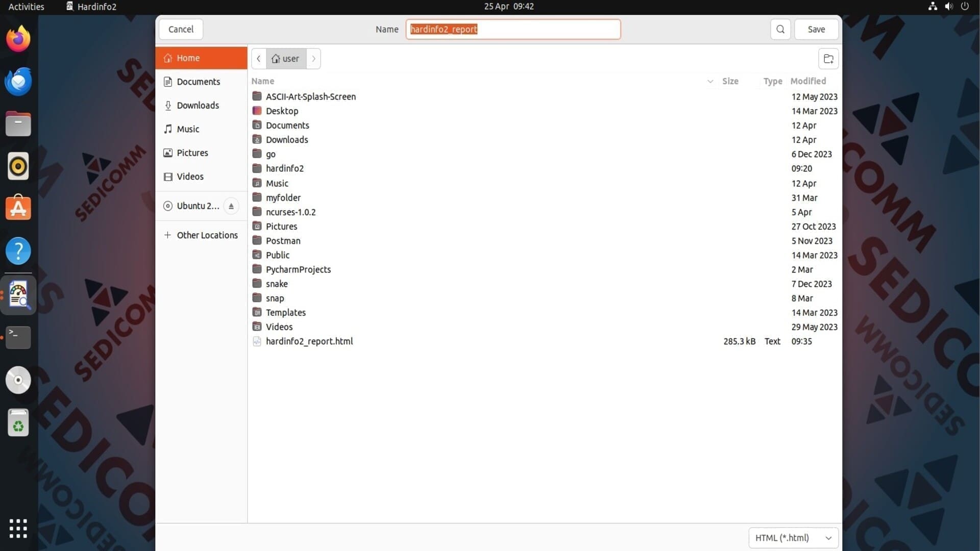Click the back arrow in path bar
Screen dimensions: 980x551
coord(259,59)
